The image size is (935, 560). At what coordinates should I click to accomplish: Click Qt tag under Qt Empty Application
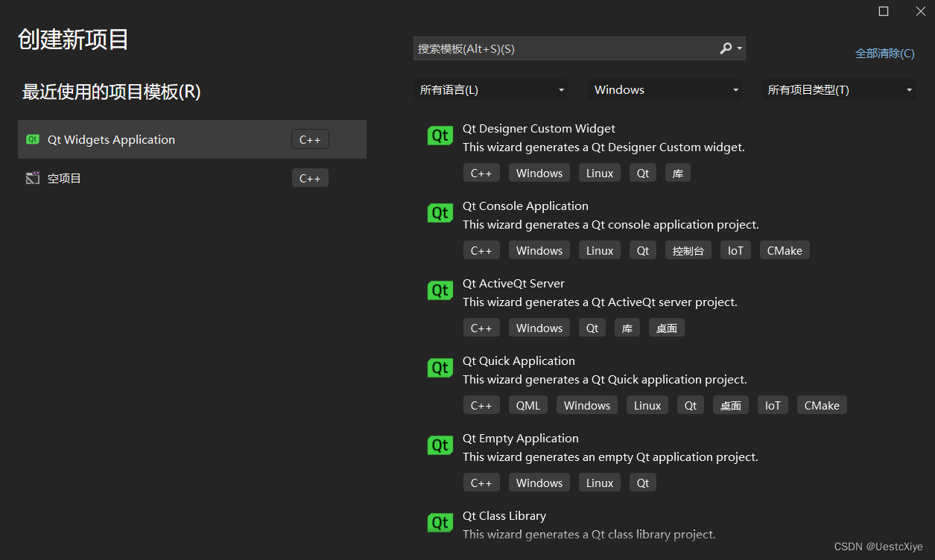click(643, 483)
